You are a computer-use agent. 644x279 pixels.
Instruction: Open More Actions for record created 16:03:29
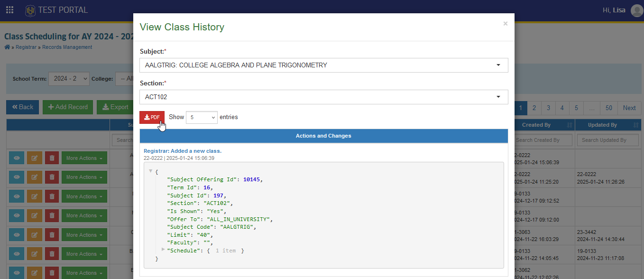coord(84,235)
